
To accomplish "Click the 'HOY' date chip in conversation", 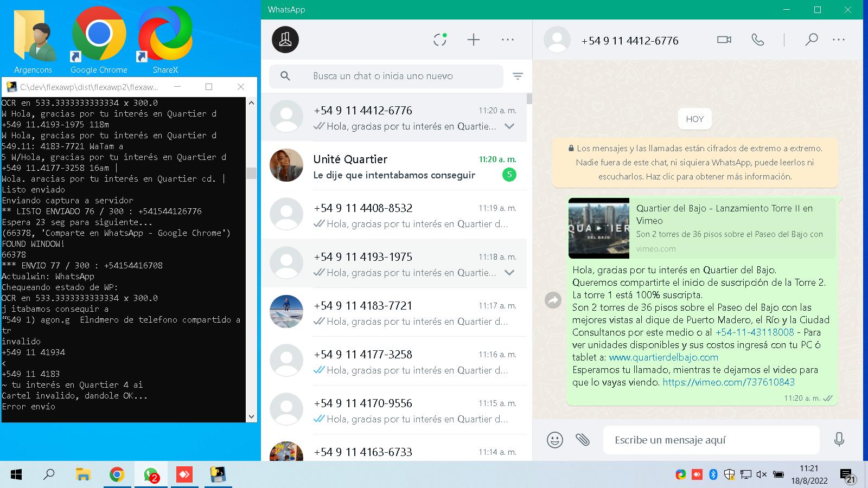I will point(695,119).
